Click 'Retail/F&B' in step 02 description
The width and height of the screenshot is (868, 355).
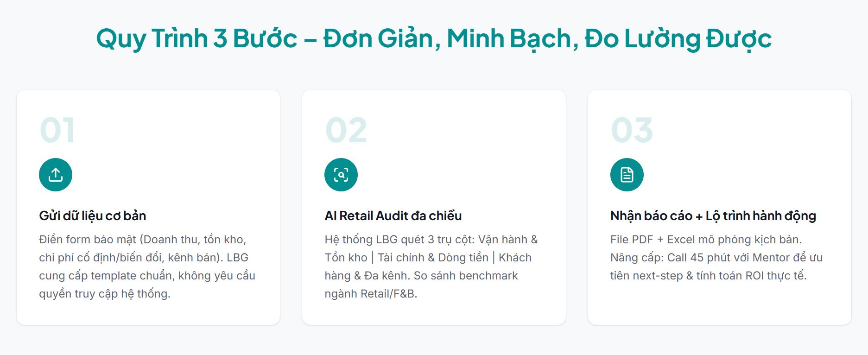point(388,294)
